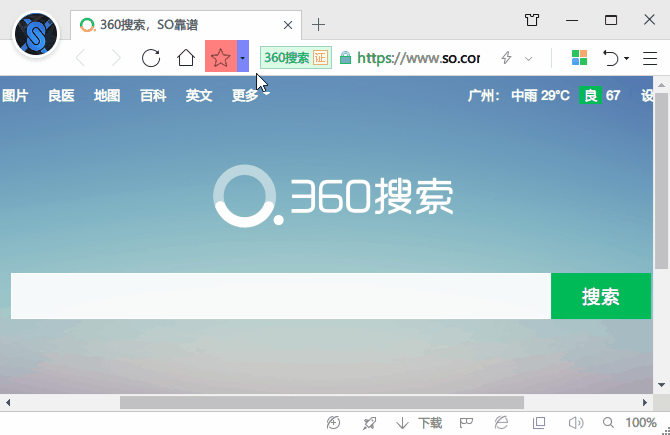
Task: Open the 下载 downloads manager
Action: (419, 423)
